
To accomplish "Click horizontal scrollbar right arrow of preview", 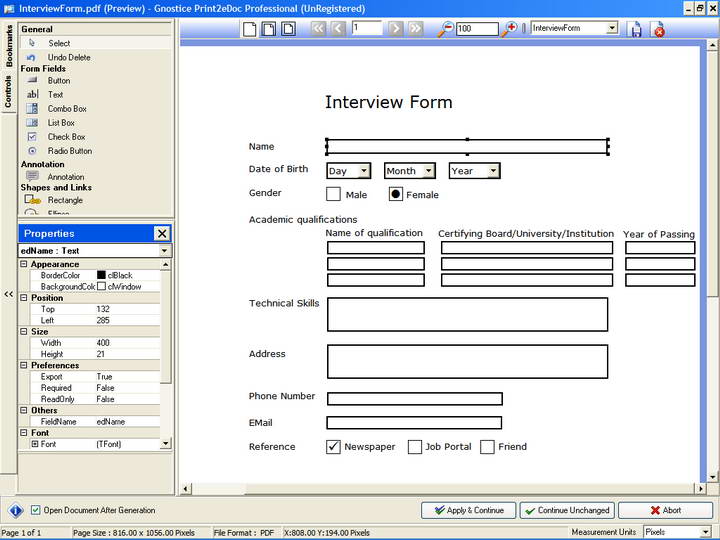I will point(701,489).
